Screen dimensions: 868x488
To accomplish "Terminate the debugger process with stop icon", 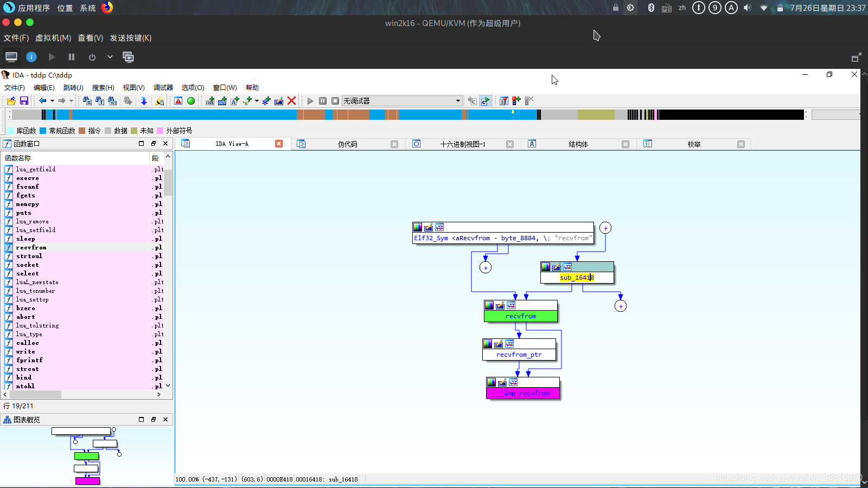I will point(335,101).
